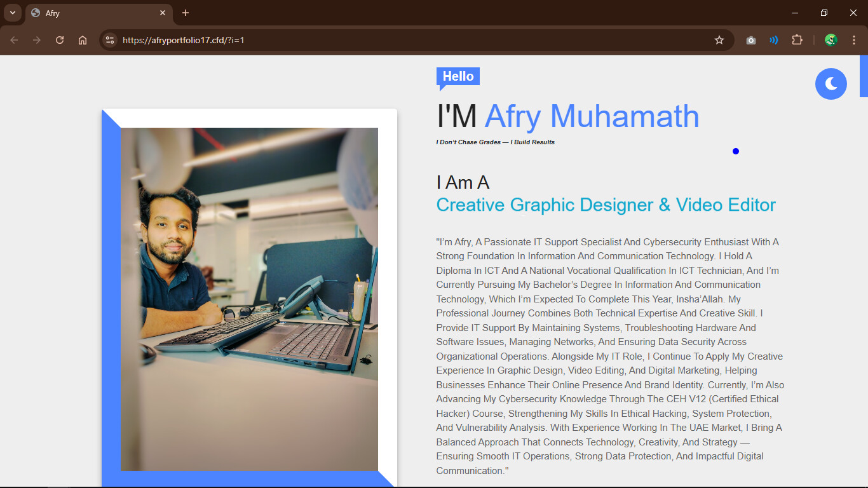This screenshot has height=488, width=868.
Task: Open a new tab with the plus icon
Action: 186,13
